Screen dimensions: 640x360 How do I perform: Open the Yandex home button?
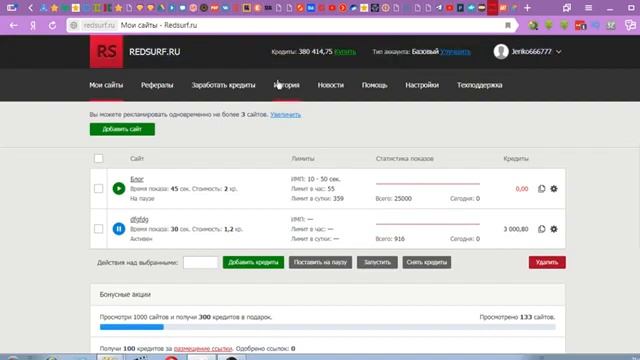[x=33, y=25]
